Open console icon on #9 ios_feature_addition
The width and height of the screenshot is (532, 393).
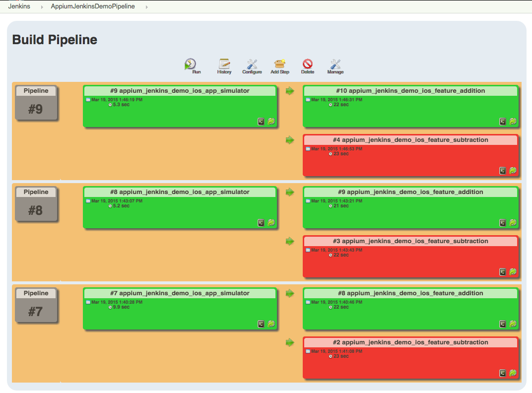pyautogui.click(x=503, y=223)
